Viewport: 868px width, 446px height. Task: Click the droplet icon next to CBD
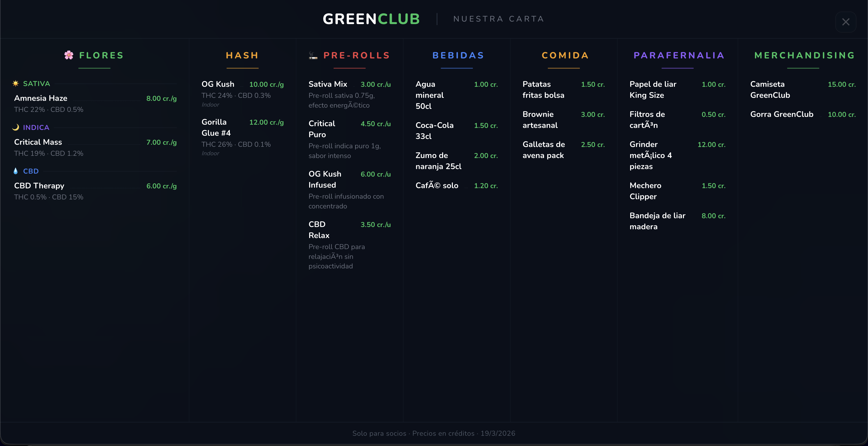click(x=16, y=171)
